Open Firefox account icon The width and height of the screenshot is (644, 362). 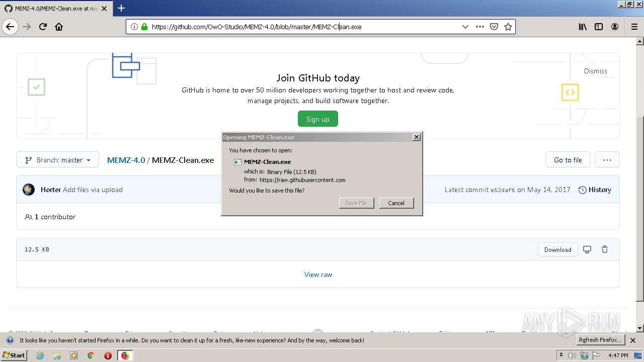[615, 27]
